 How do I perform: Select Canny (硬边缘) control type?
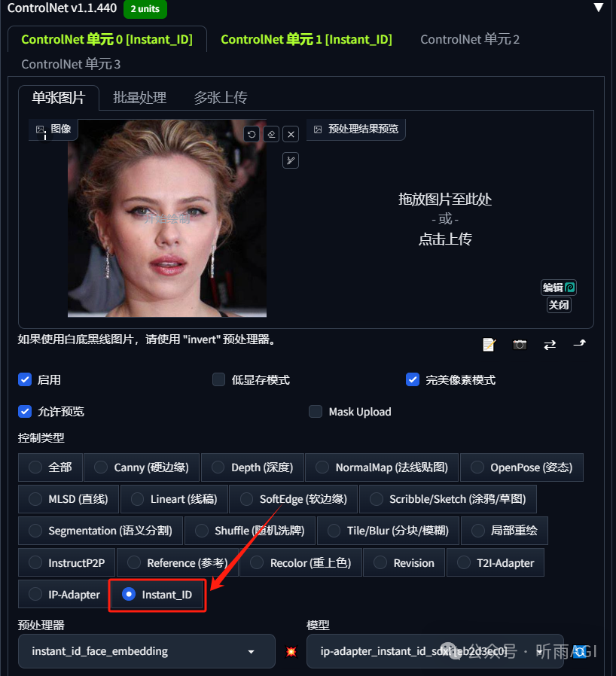pyautogui.click(x=142, y=467)
